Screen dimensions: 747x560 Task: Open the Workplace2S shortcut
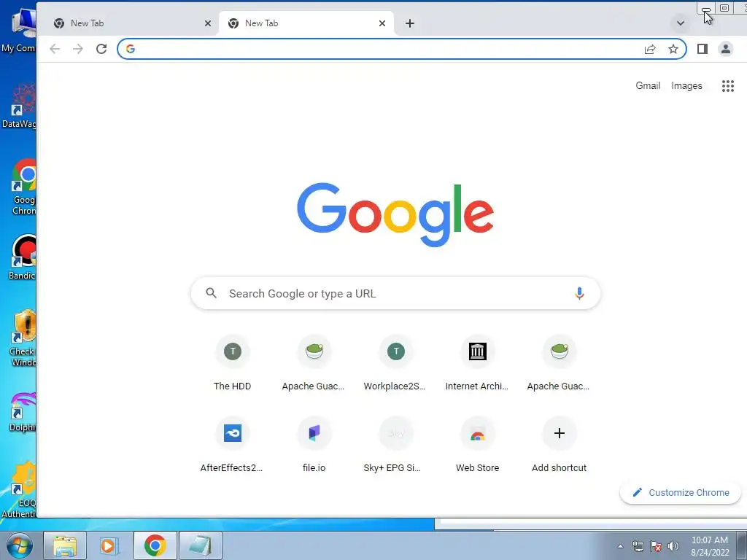coord(395,363)
